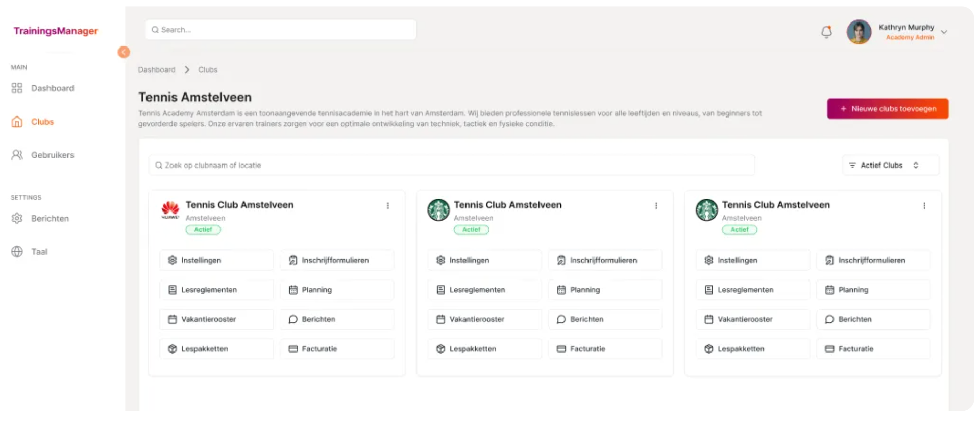Open the Actief Clubs filter dropdown
This screenshot has height=422, width=980.
click(890, 165)
